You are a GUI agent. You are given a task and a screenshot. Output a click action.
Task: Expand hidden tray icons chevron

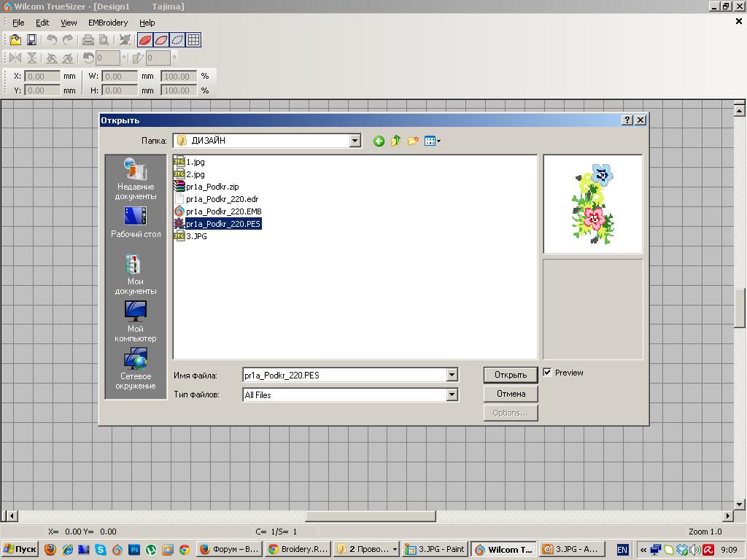tap(643, 550)
